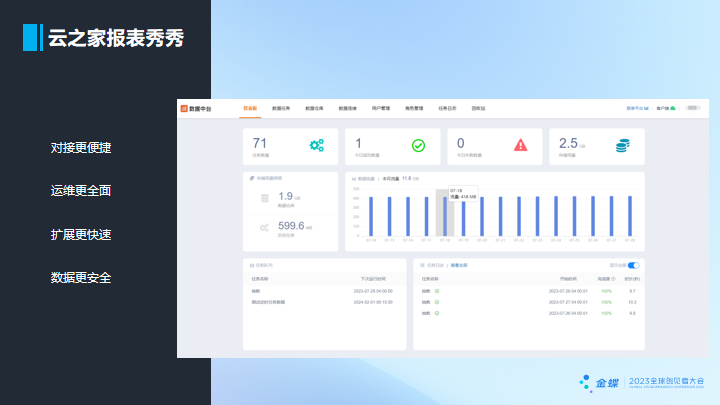Click first task row green status icon
Viewport: 720px width, 405px height.
click(x=438, y=290)
